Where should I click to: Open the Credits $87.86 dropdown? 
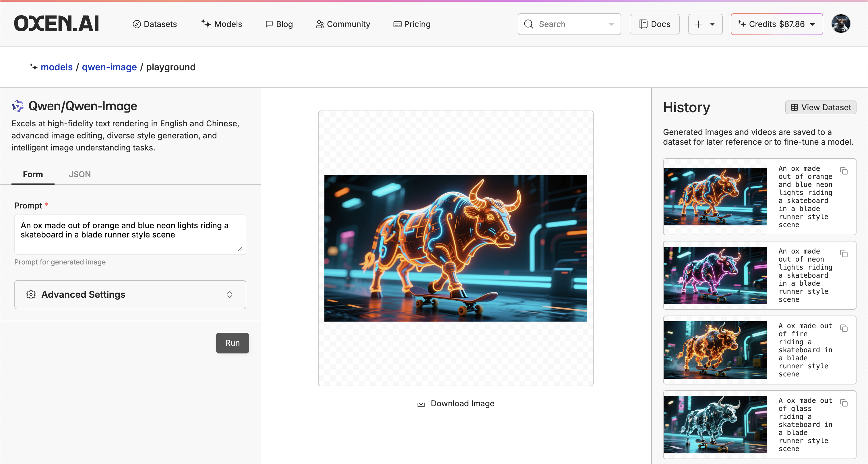point(777,24)
